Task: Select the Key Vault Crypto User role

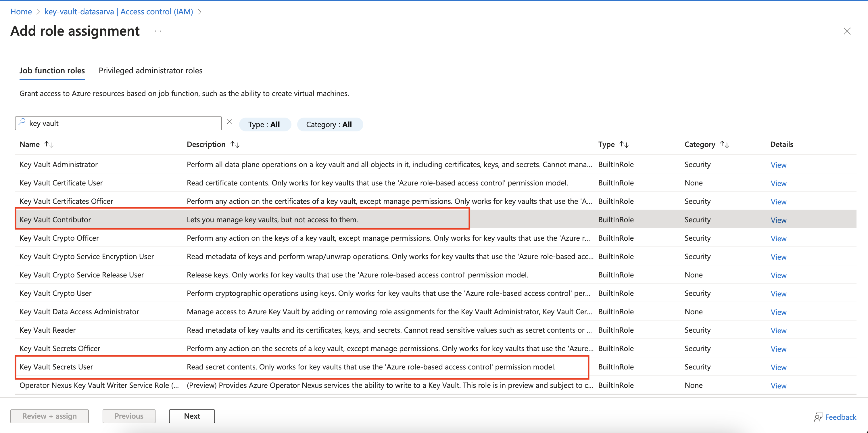Action: click(x=435, y=293)
